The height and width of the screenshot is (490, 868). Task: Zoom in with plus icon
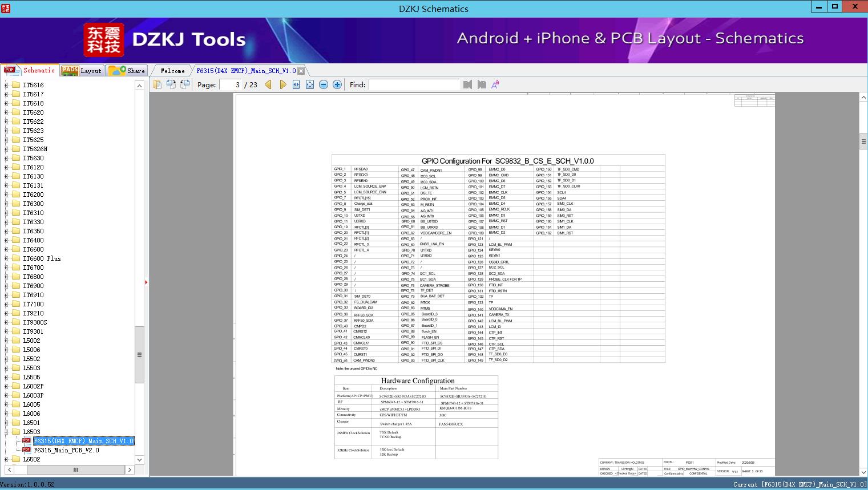point(337,84)
